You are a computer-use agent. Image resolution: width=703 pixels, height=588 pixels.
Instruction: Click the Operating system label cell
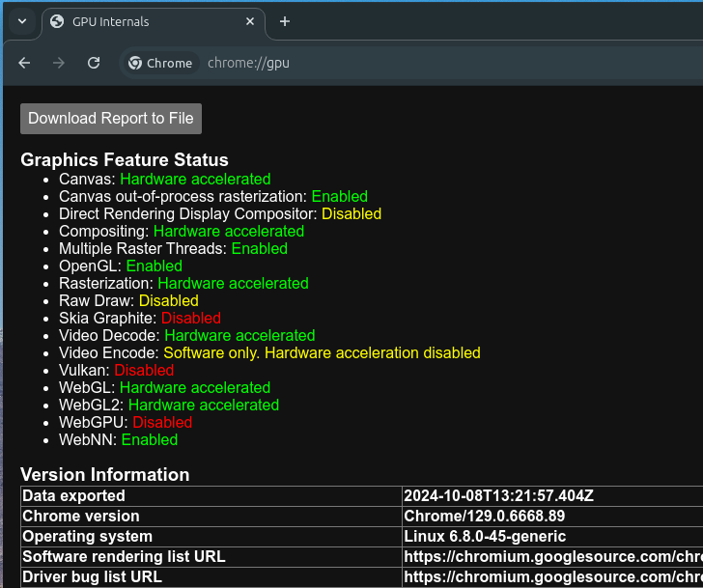click(211, 537)
